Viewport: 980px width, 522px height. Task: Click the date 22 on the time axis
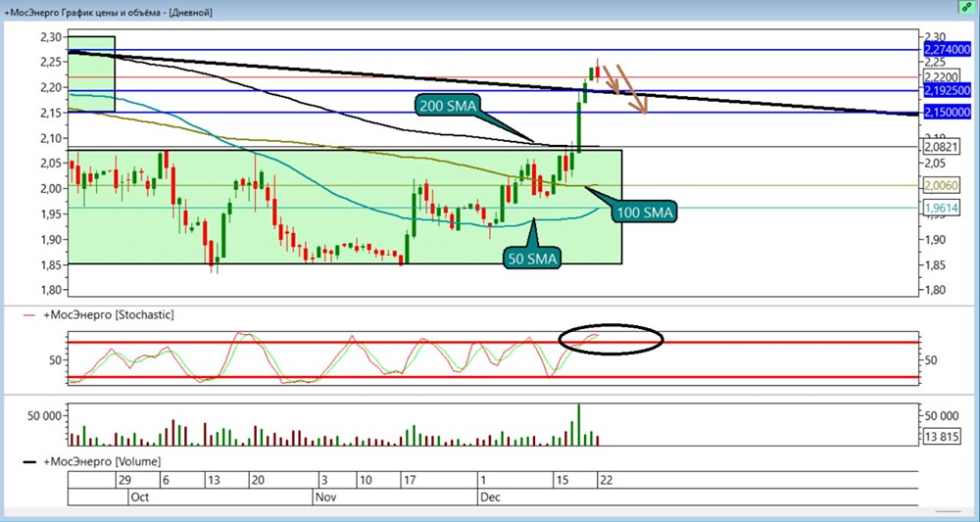pos(607,480)
